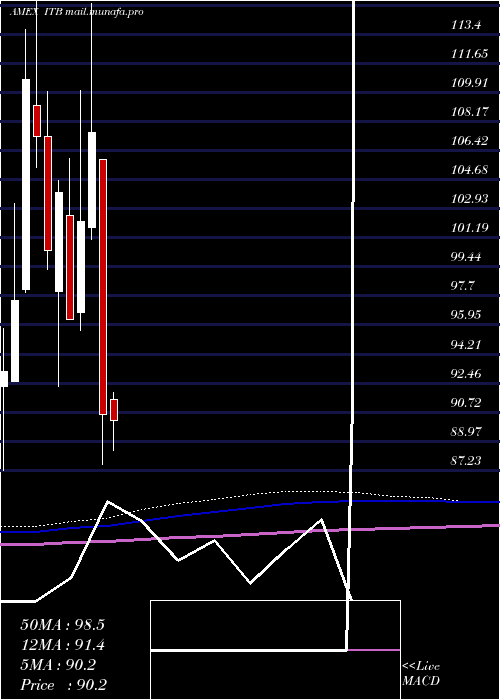
Task: Click the 111.65 price axis label
Action: pyautogui.click(x=469, y=54)
